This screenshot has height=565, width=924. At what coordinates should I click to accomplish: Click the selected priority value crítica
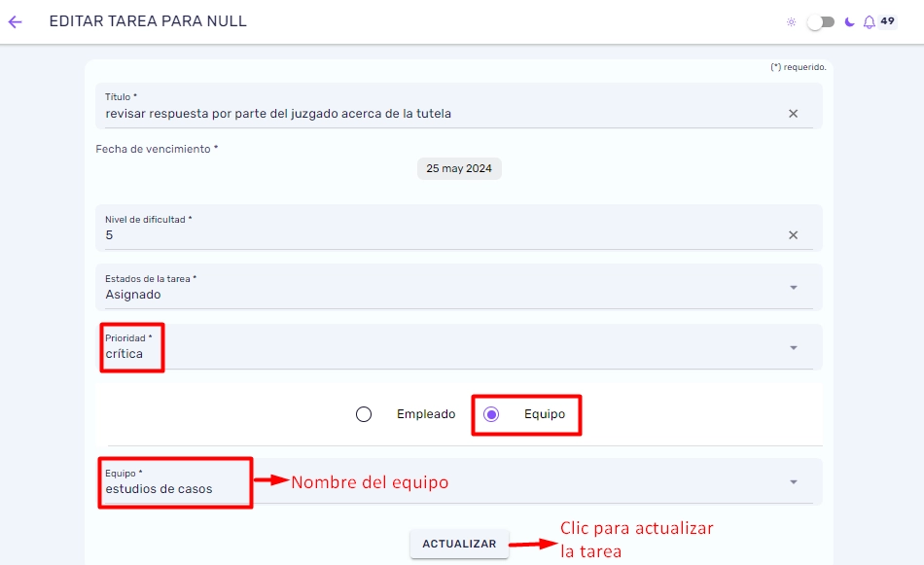click(124, 354)
